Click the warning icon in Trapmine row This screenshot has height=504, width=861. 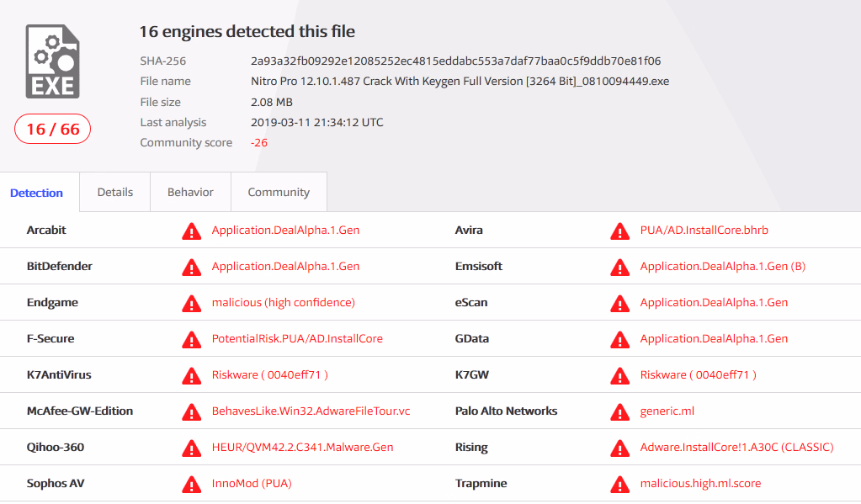tap(619, 485)
